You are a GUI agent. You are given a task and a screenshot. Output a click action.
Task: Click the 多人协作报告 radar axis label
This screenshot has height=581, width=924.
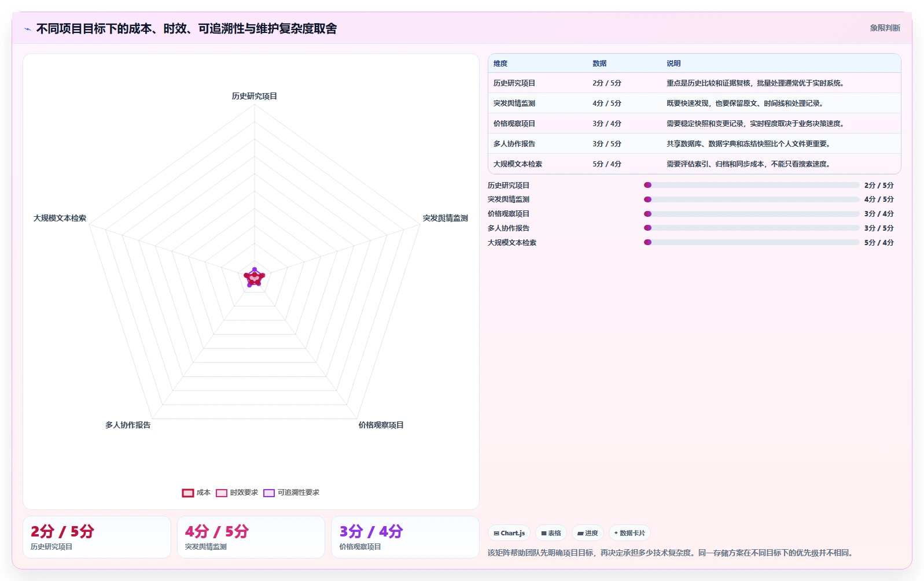128,425
